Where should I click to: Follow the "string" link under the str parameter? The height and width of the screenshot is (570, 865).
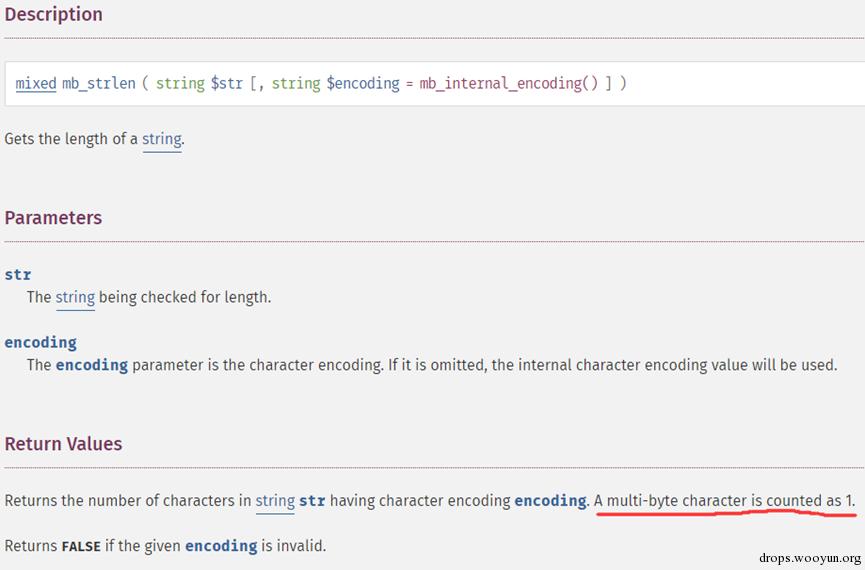[x=75, y=297]
